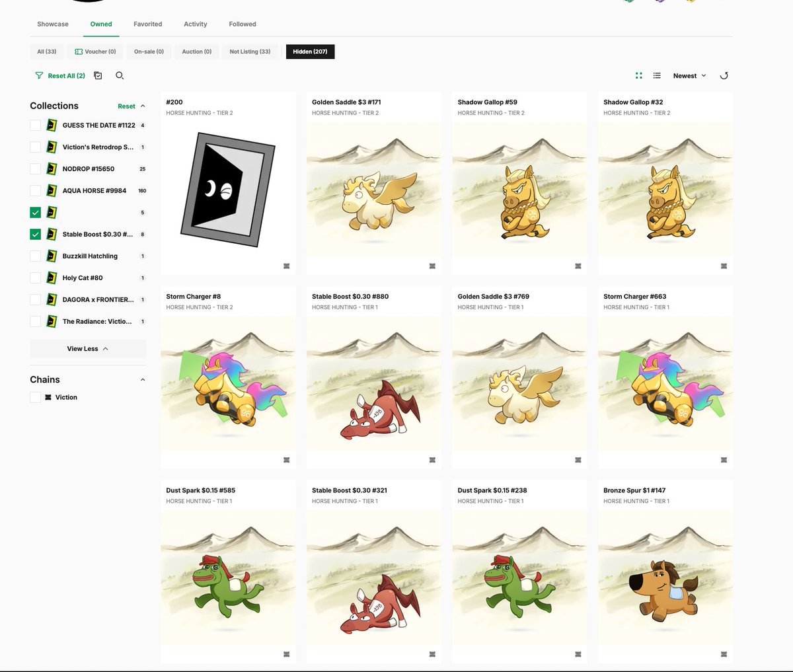
Task: Click chain icon on the #200 card
Action: tap(286, 266)
